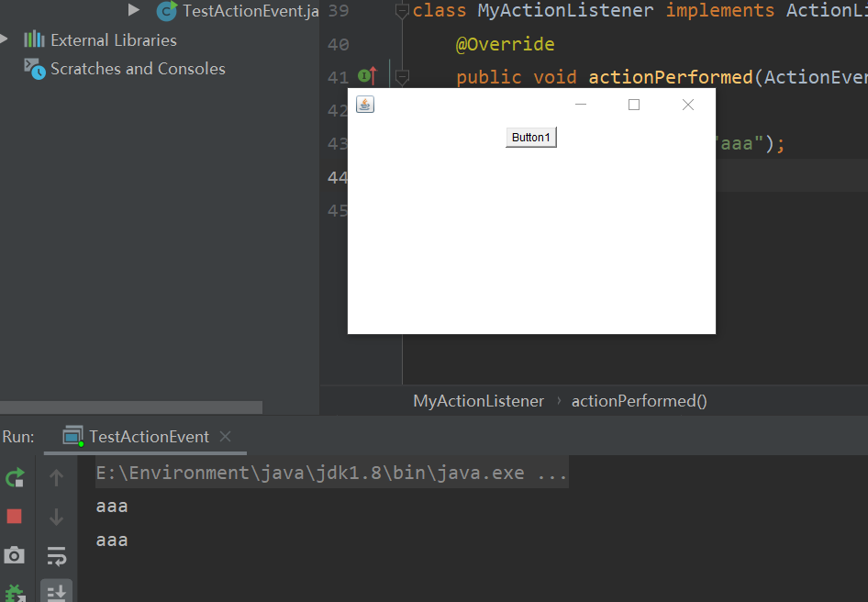Rerun TestActionEvent with green rerun icon
Image resolution: width=868 pixels, height=602 pixels.
15,477
